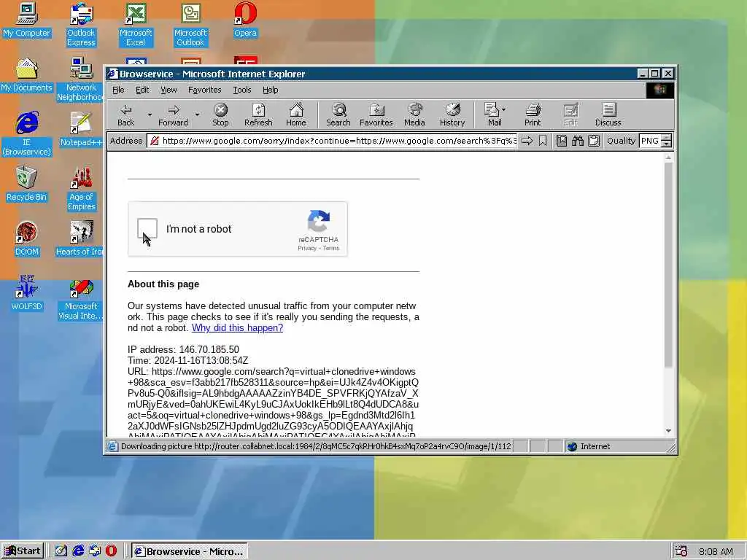This screenshot has width=747, height=560.
Task: Open Favorites toolbar button
Action: [376, 115]
